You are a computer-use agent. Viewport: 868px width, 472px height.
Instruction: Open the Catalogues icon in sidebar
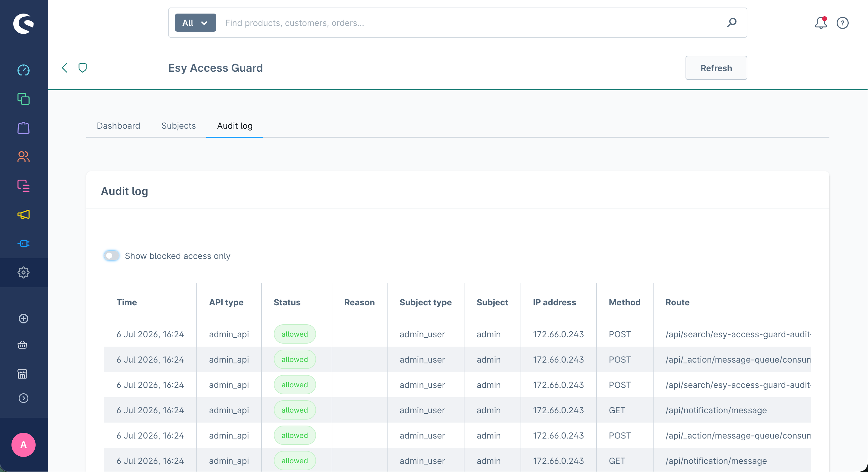(23, 99)
